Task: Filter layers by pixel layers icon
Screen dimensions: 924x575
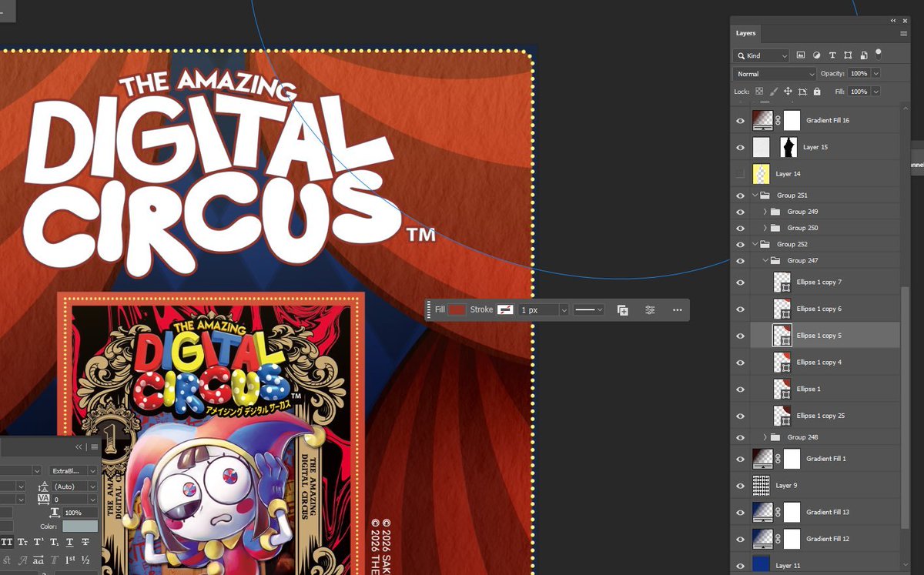Action: tap(801, 55)
